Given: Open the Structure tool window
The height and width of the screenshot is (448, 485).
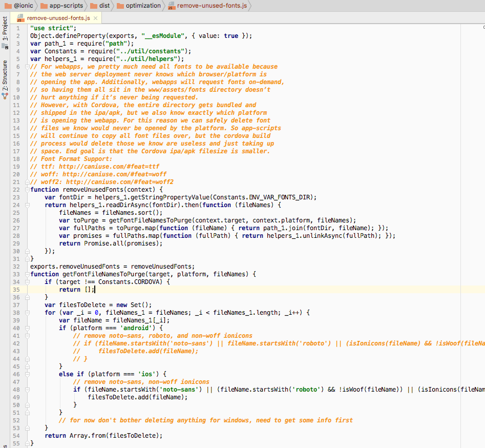Looking at the screenshot, I should [5, 79].
